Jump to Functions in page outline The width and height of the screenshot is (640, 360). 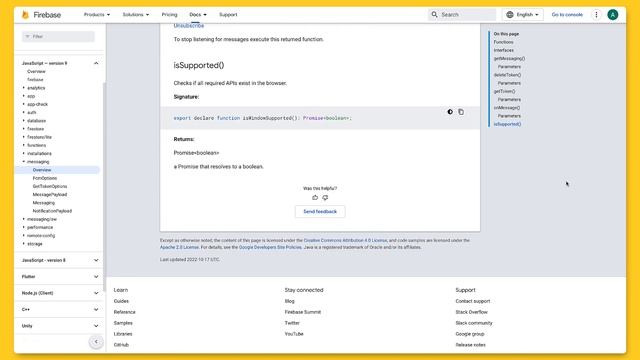pyautogui.click(x=504, y=42)
